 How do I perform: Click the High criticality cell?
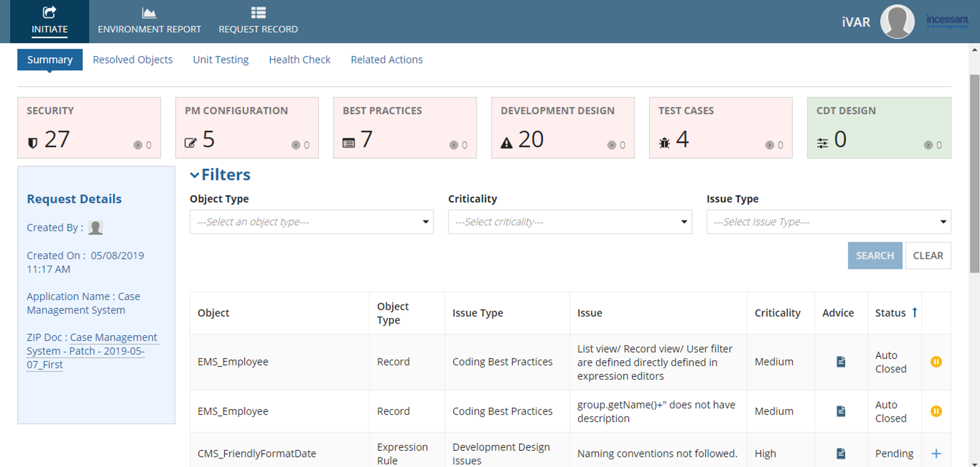tap(765, 453)
